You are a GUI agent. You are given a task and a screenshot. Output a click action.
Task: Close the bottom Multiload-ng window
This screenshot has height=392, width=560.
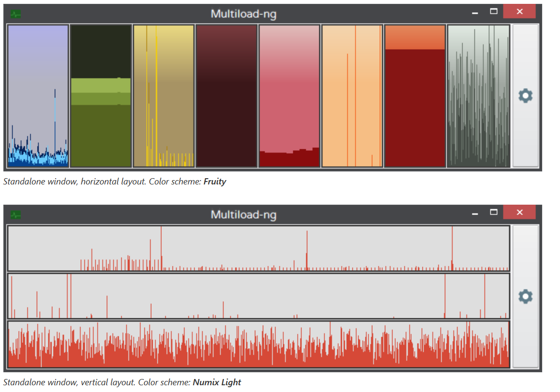point(519,212)
